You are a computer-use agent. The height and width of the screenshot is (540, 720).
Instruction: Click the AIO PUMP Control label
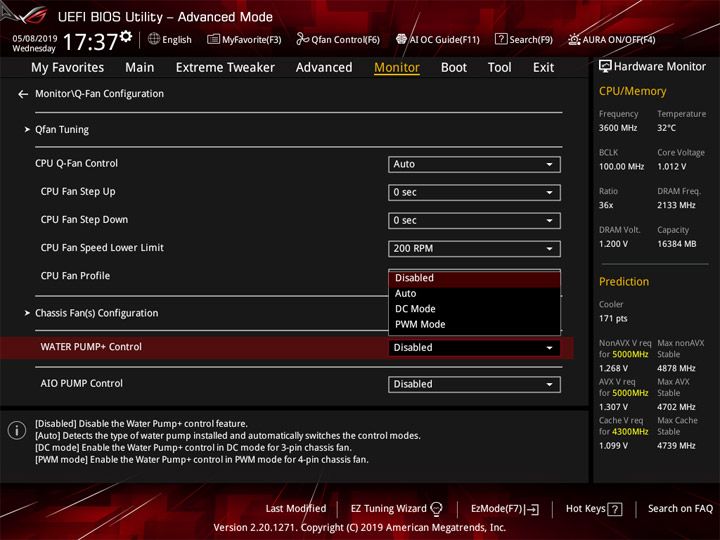point(81,383)
